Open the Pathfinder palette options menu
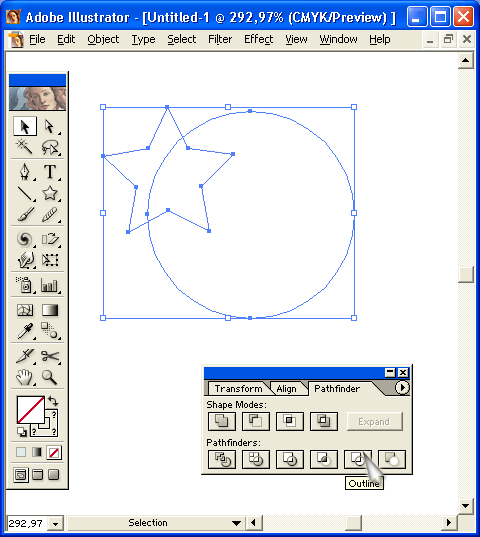 [402, 388]
